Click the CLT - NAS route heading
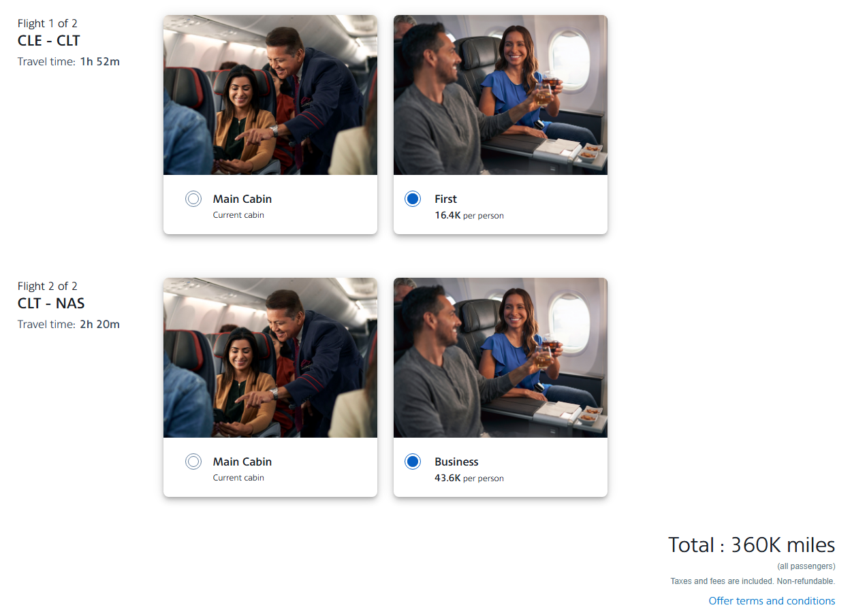The image size is (852, 616). point(51,303)
